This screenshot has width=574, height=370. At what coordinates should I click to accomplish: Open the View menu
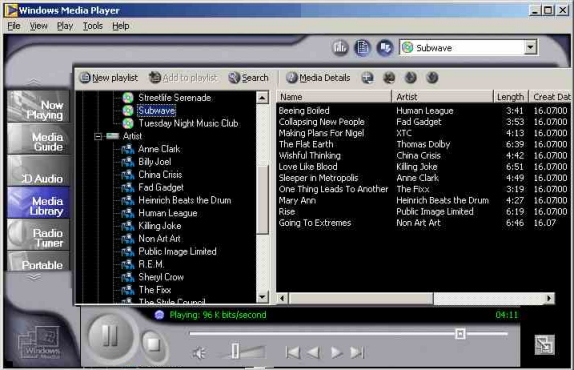[x=38, y=26]
